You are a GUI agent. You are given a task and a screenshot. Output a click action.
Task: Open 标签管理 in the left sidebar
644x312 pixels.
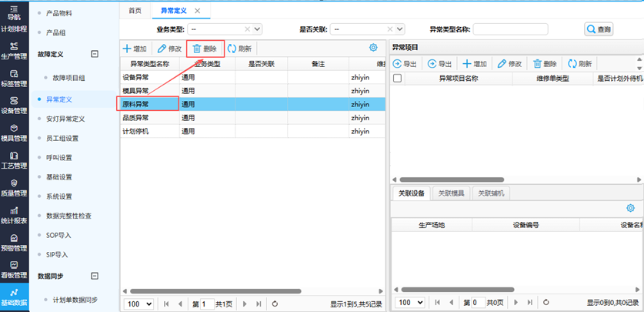coord(14,79)
